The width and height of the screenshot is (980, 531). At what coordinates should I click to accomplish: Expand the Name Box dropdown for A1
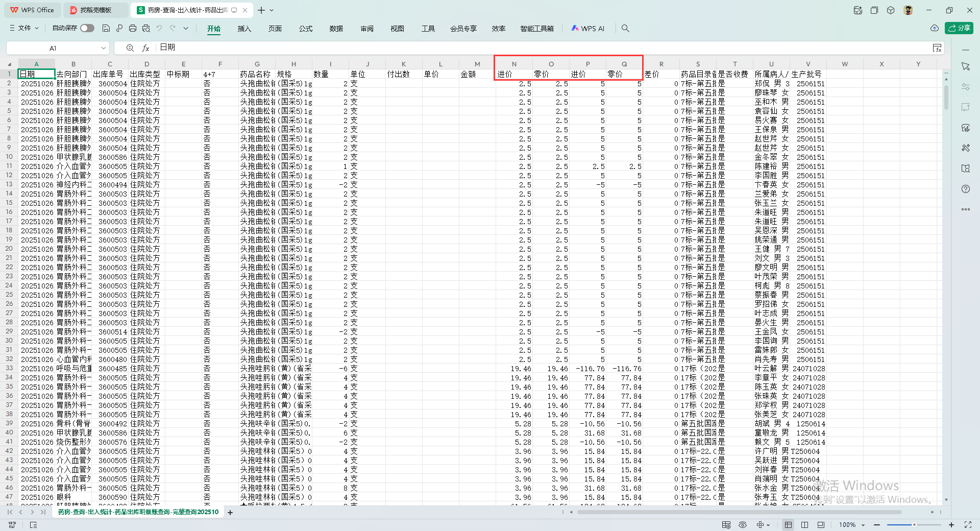(104, 48)
